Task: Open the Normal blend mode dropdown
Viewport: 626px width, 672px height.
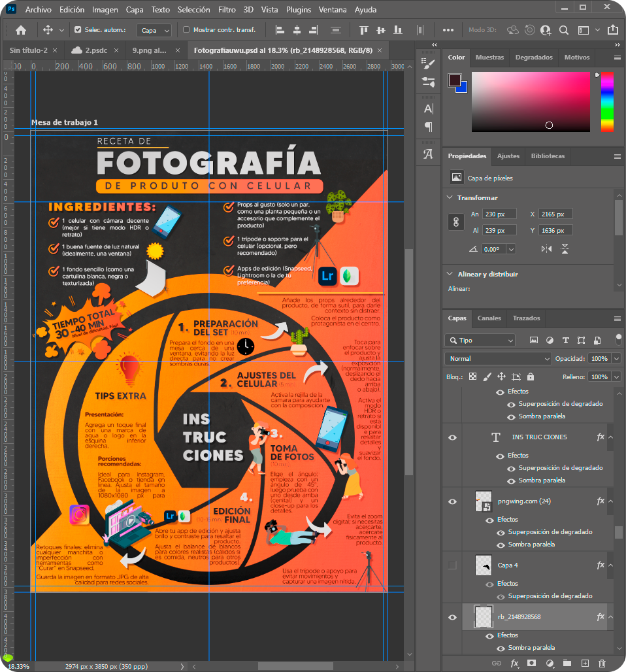Action: point(498,358)
